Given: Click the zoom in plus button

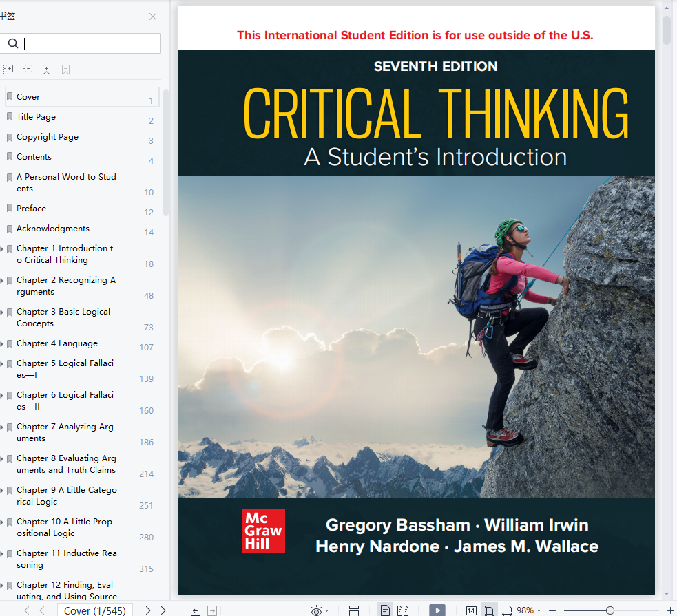Looking at the screenshot, I should point(671,610).
